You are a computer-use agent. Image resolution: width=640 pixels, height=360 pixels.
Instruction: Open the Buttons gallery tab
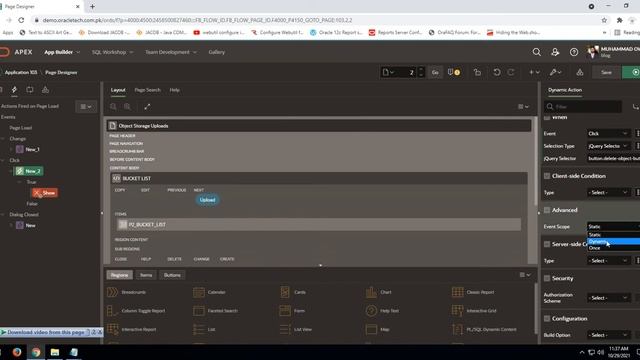click(172, 275)
